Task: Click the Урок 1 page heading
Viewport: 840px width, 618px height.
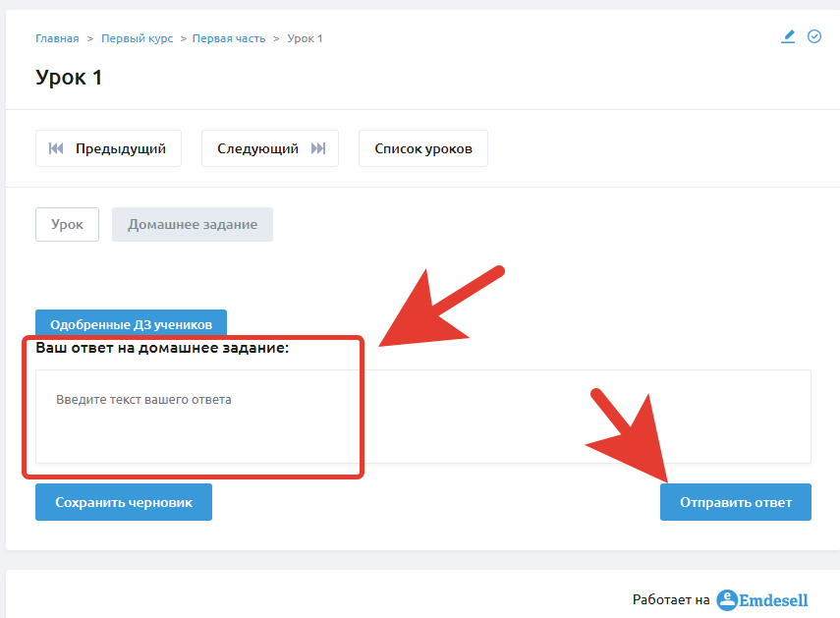Action: (69, 77)
